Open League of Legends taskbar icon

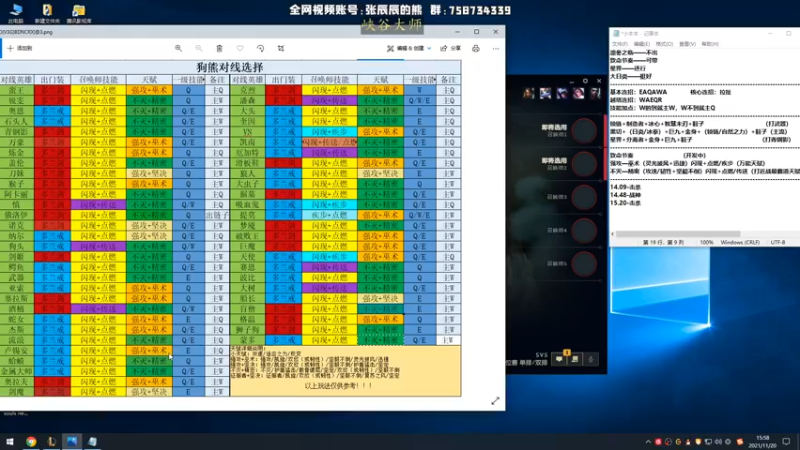52,441
